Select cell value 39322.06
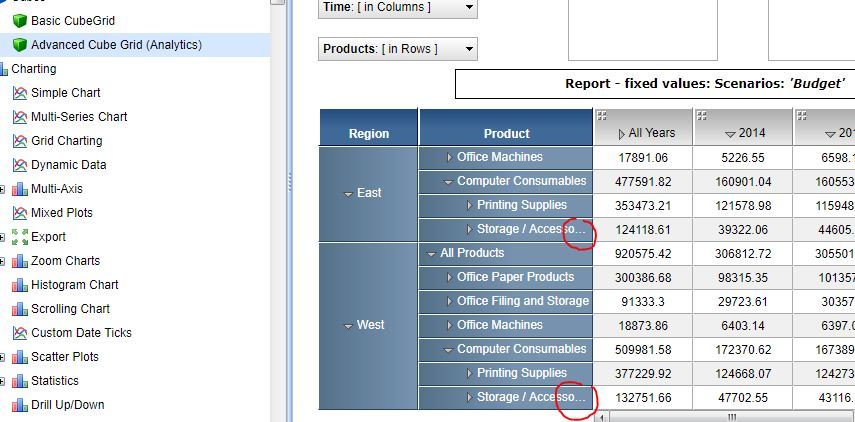The width and height of the screenshot is (855, 422). click(x=744, y=230)
